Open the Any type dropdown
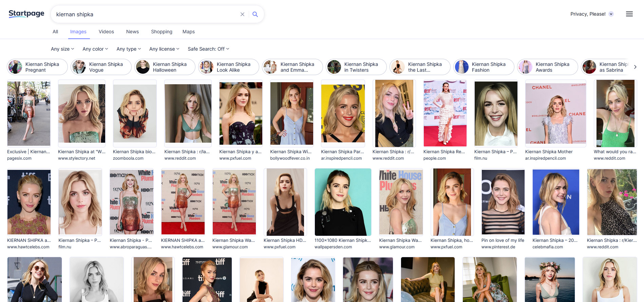644x302 pixels. pyautogui.click(x=129, y=49)
